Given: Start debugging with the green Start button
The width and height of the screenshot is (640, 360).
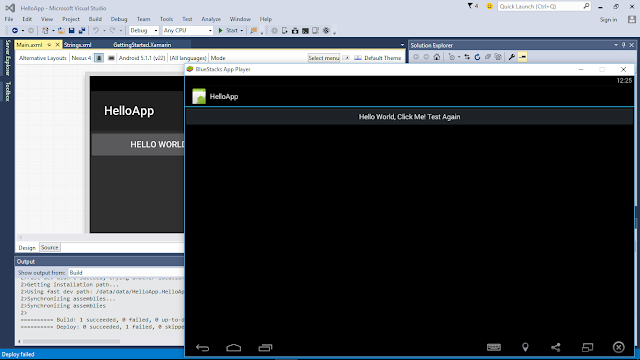Looking at the screenshot, I should pyautogui.click(x=228, y=31).
